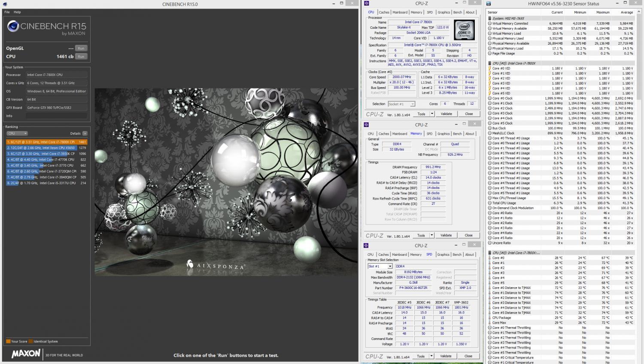Click the rendered Cinebench scene image

pyautogui.click(x=226, y=182)
